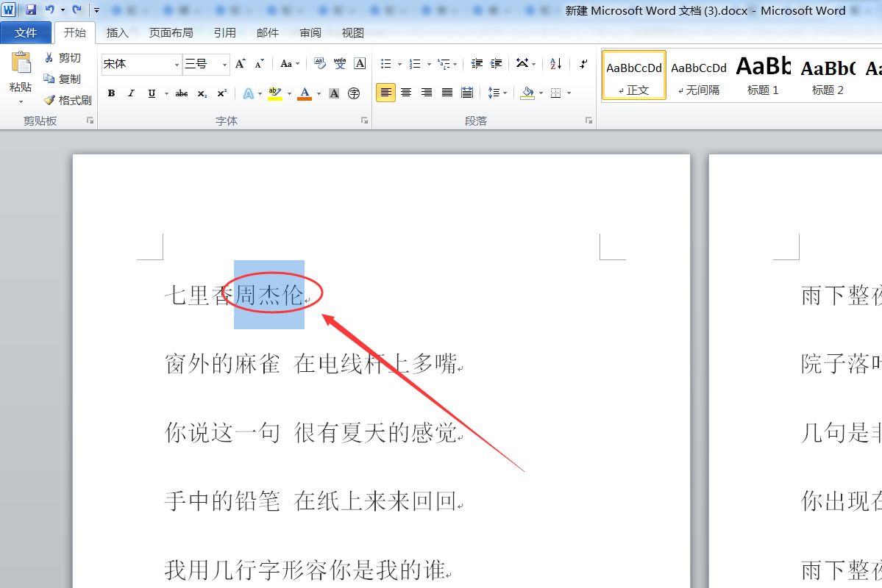
Task: Apply the red-orange font color
Action: (x=305, y=93)
